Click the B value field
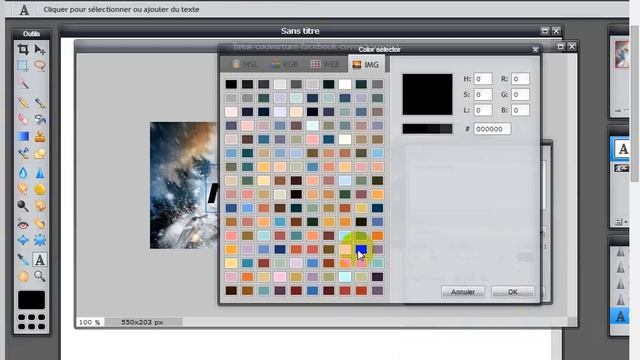This screenshot has height=360, width=640. point(520,110)
